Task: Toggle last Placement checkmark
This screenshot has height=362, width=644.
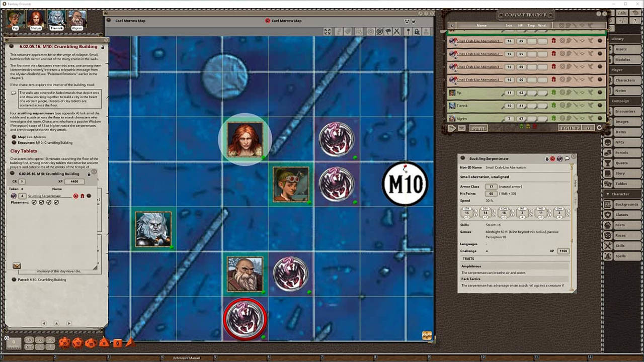Action: [x=56, y=202]
